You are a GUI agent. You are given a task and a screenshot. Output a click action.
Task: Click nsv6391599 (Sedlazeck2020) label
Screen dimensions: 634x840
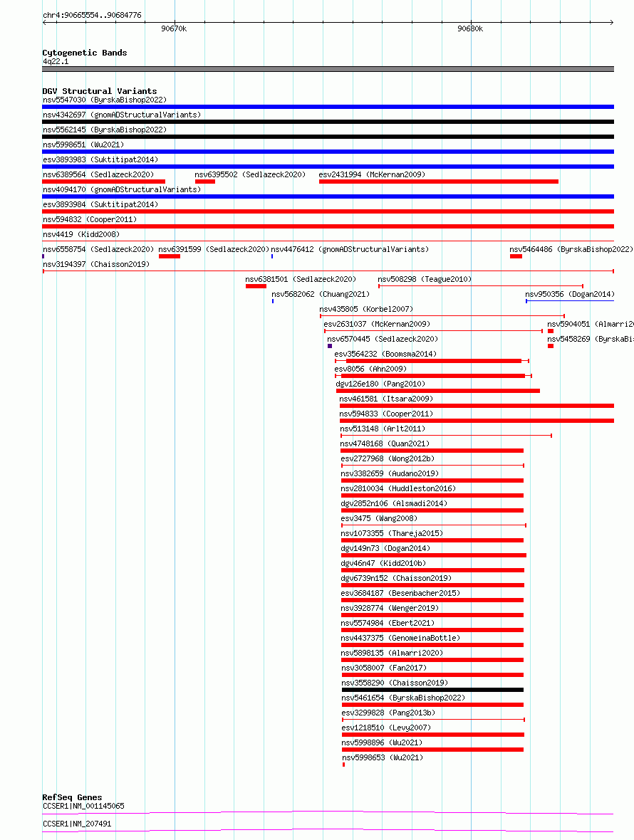[x=214, y=250]
